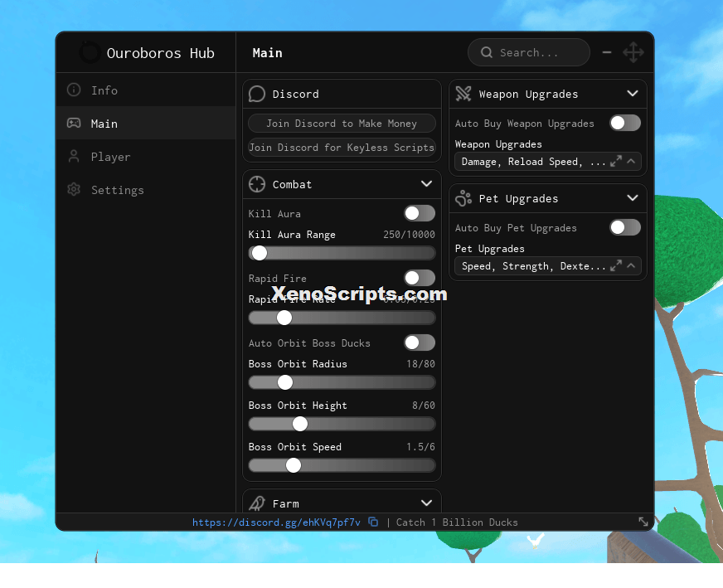The image size is (723, 588).
Task: Collapse the Pet Upgrades section chevron
Action: (x=633, y=197)
